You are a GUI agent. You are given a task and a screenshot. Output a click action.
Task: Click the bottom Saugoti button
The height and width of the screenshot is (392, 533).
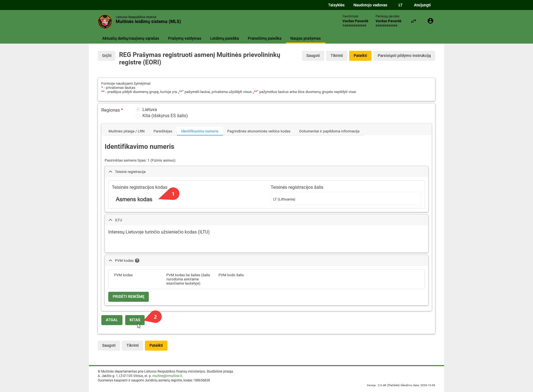click(109, 346)
